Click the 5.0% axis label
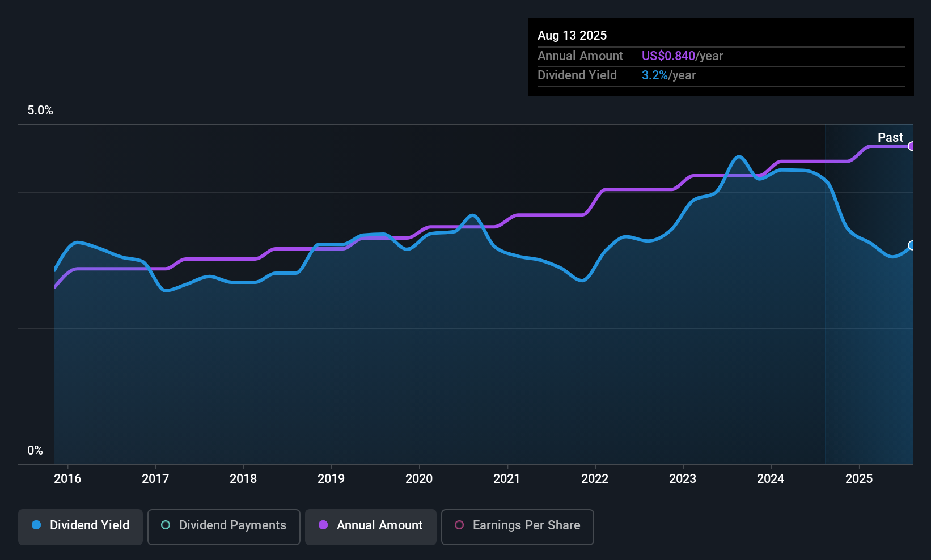931x560 pixels. [x=40, y=111]
